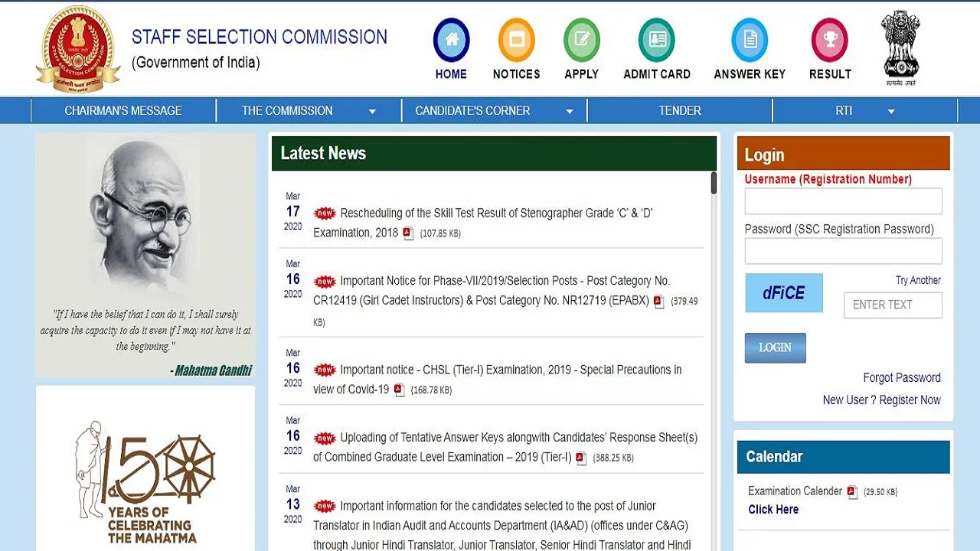Image resolution: width=980 pixels, height=551 pixels.
Task: Expand the RTI dropdown arrow
Action: click(x=891, y=112)
